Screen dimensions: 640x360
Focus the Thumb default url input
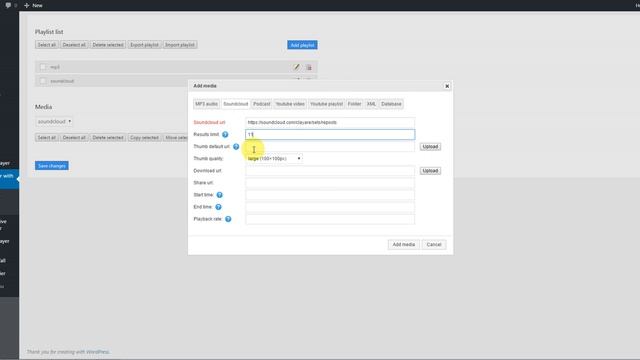pos(330,147)
